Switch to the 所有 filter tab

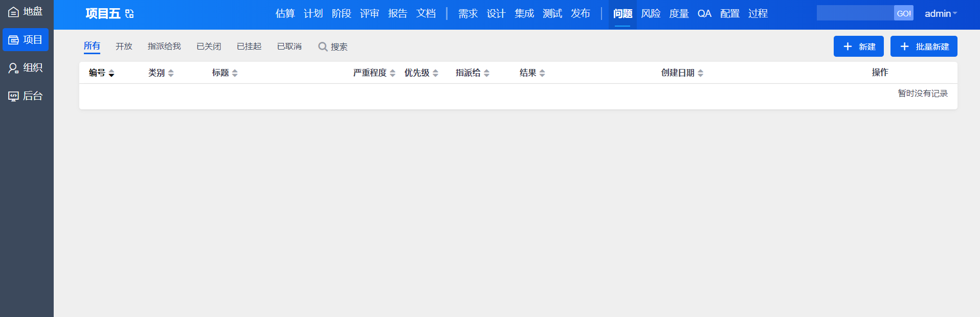click(x=92, y=46)
